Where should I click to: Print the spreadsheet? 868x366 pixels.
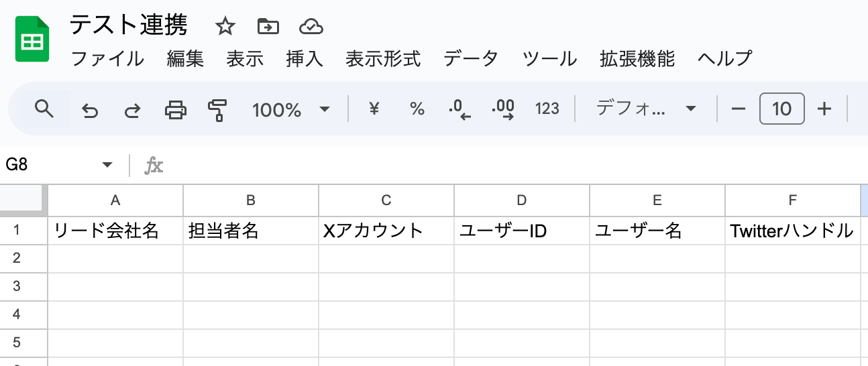[175, 109]
